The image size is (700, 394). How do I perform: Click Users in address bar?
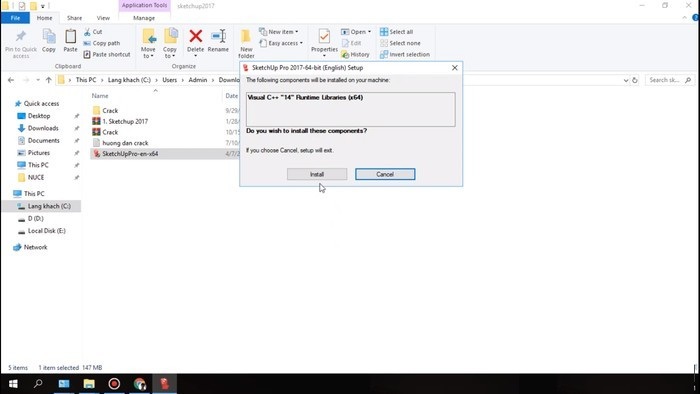170,80
